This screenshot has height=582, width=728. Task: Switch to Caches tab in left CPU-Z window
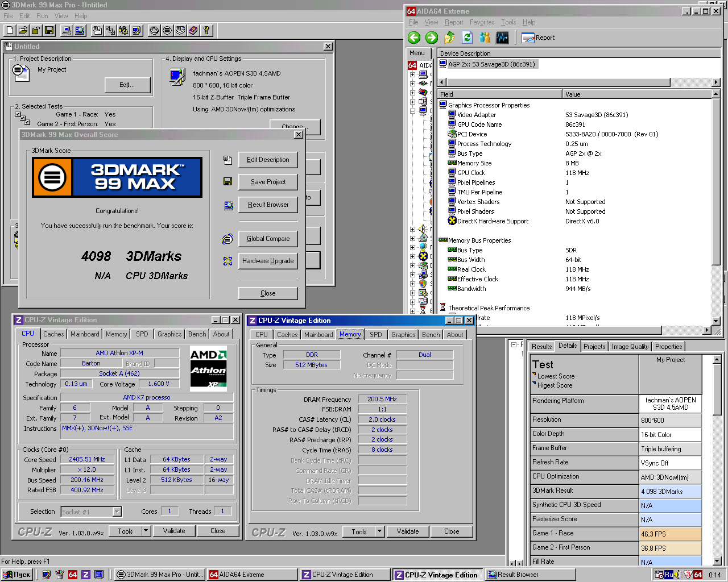point(53,334)
